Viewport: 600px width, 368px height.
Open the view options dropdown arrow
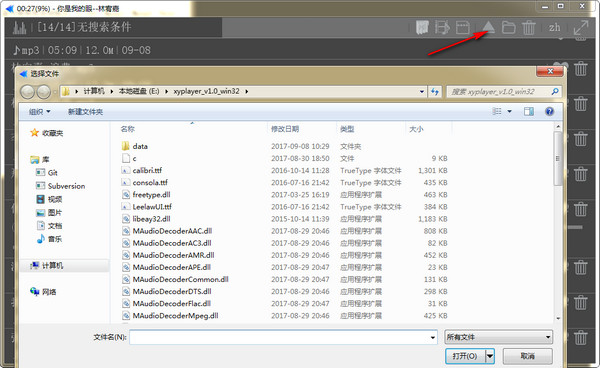(509, 111)
